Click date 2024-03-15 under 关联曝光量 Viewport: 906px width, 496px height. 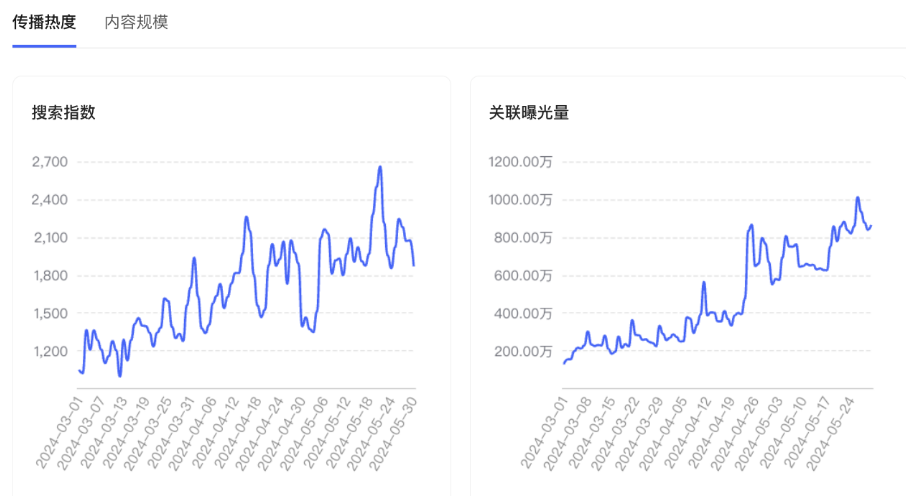coord(591,432)
